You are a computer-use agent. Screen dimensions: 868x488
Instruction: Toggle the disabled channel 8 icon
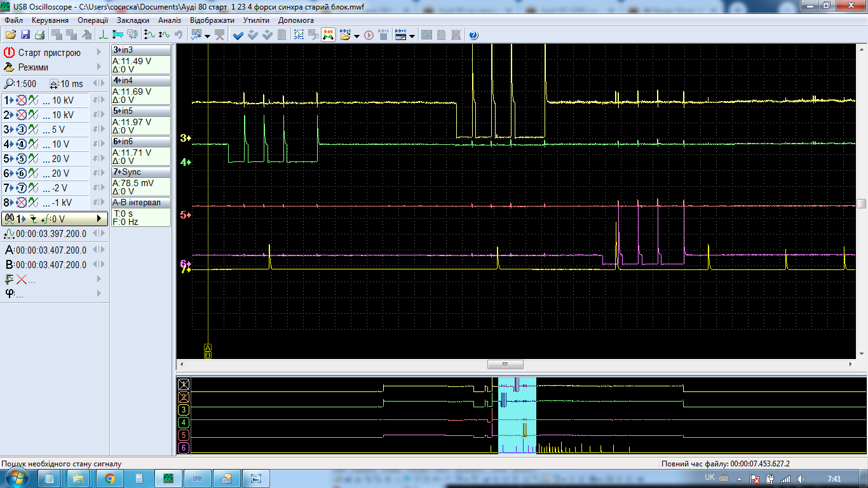21,203
